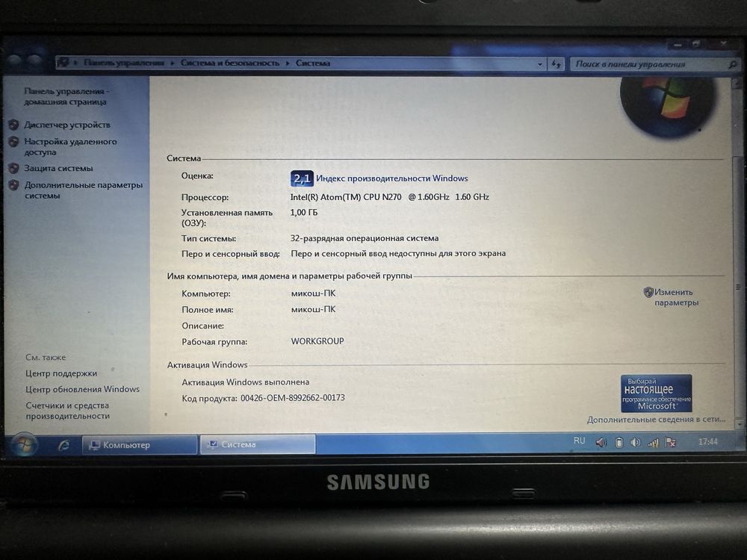The image size is (747, 560).
Task: Click RU language indicator in tray
Action: 580,441
